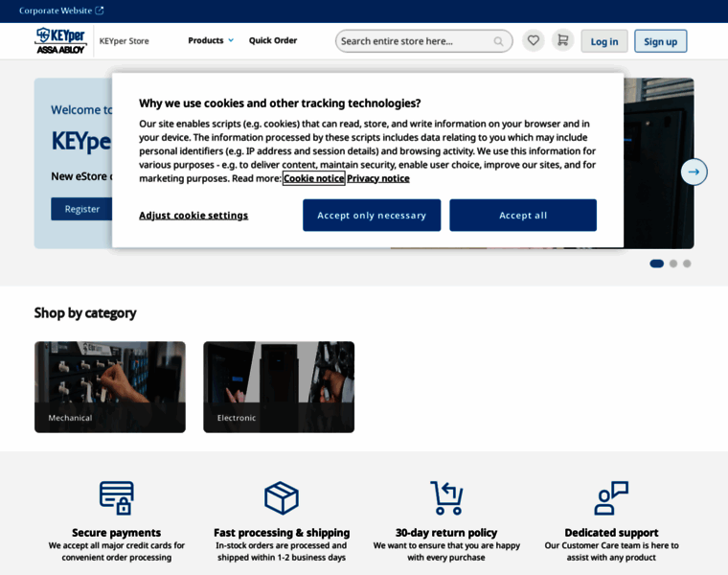Screen dimensions: 728x575
Task: Click the Log in button
Action: [604, 41]
